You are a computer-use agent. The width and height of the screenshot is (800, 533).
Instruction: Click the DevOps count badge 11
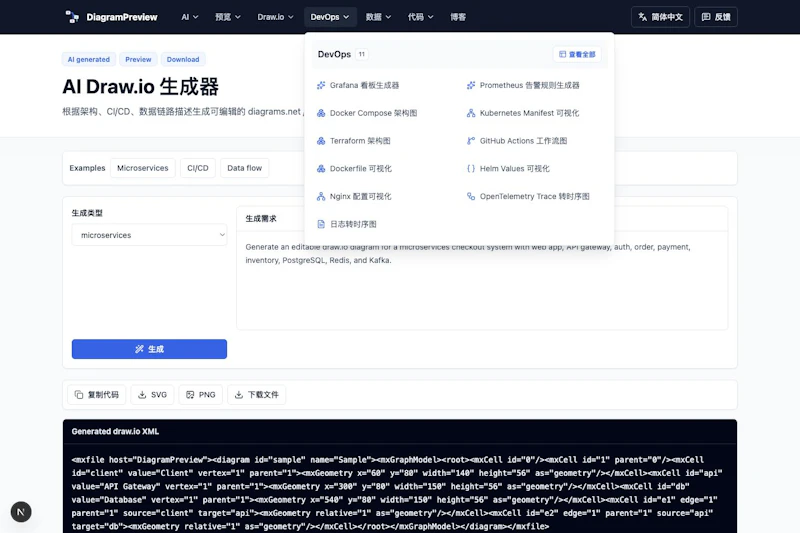click(x=361, y=54)
